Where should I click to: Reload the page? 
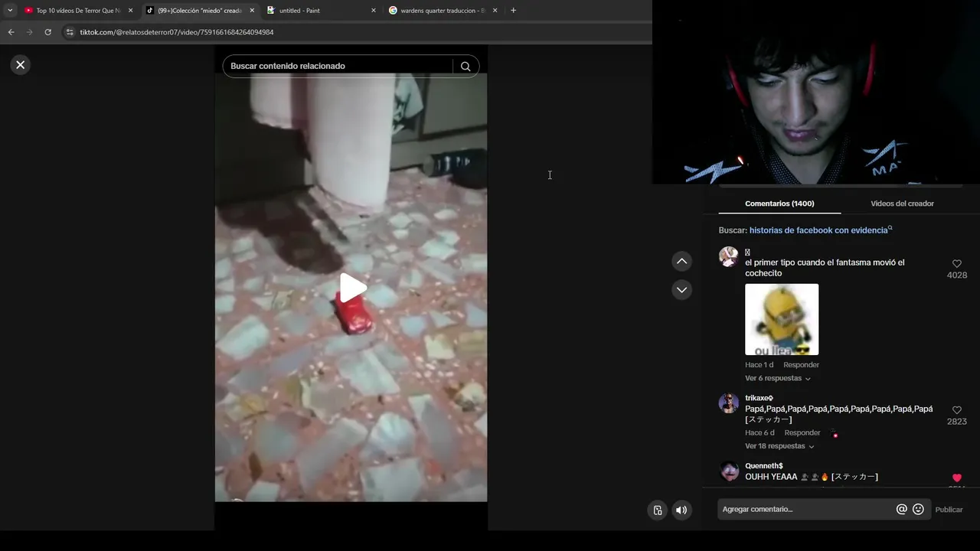point(47,32)
